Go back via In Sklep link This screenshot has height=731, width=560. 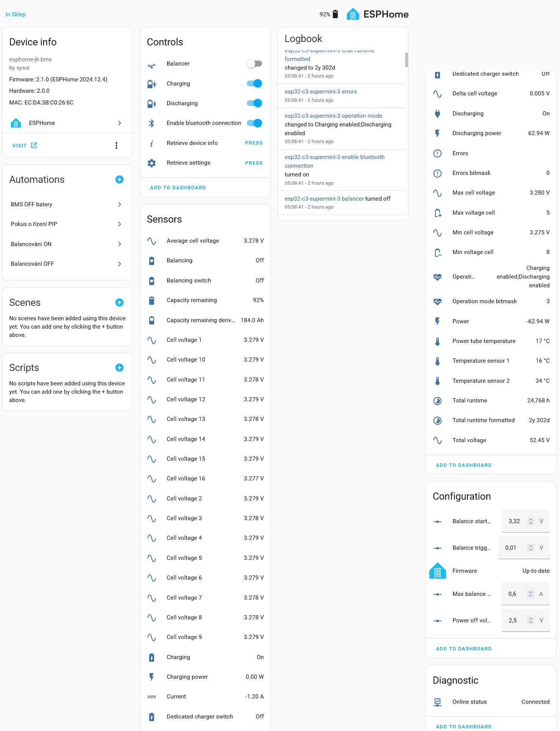tap(16, 14)
